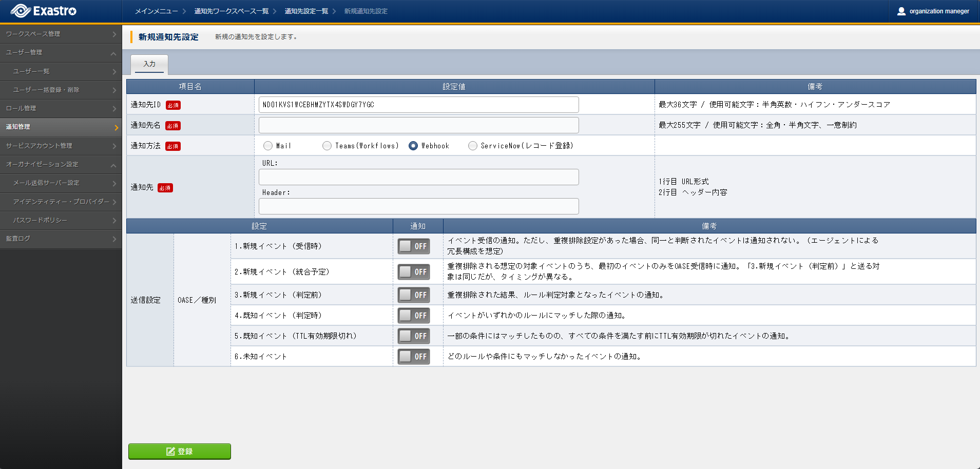Click the URL input field
This screenshot has width=980, height=469.
pos(419,177)
